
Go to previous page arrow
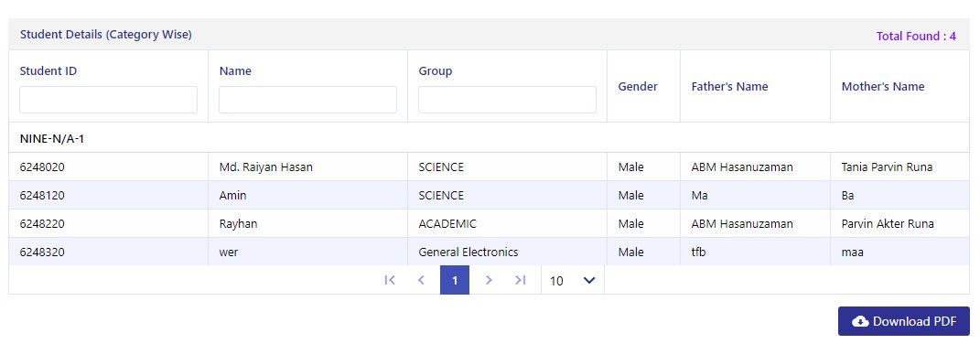421,280
